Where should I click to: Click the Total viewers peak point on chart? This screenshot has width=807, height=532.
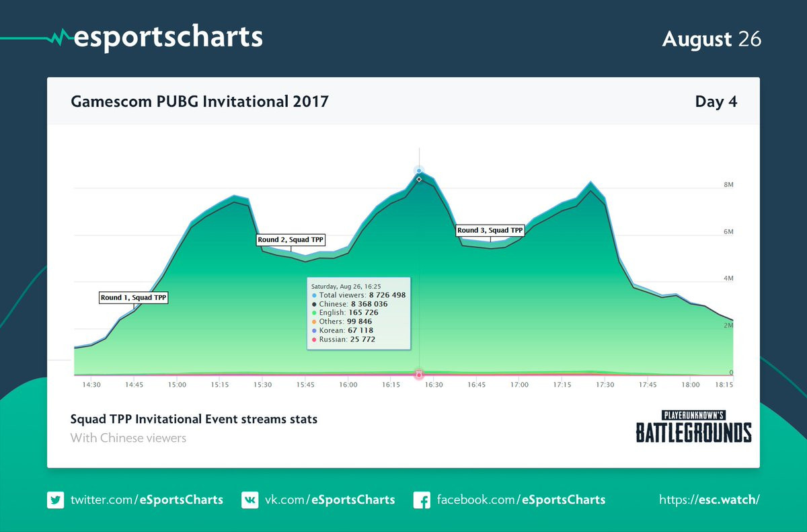tap(419, 171)
